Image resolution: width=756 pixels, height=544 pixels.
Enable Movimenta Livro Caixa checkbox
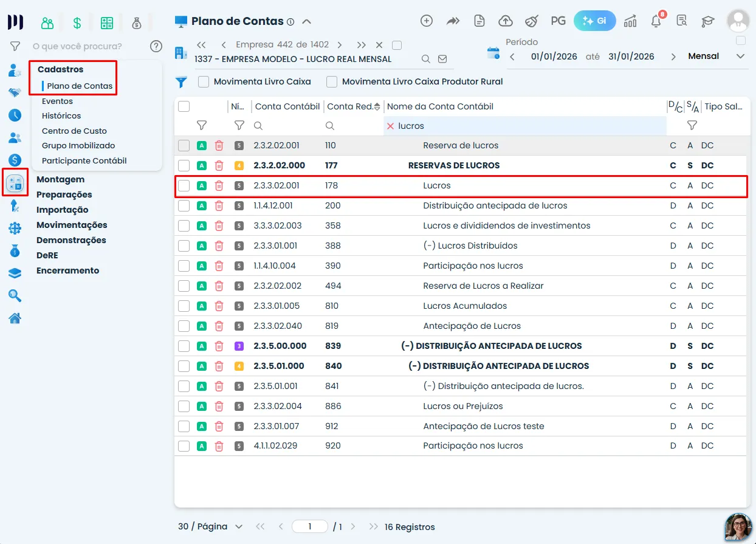[x=204, y=81]
